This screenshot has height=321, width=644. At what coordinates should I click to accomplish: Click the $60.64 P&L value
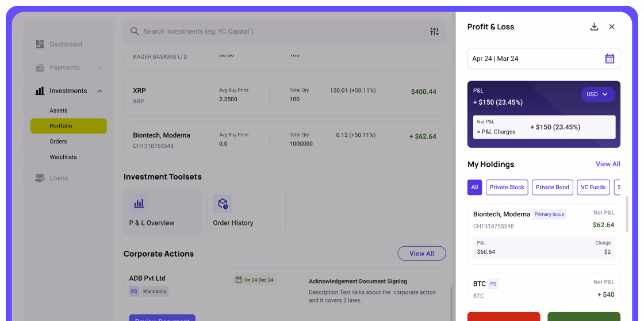(486, 252)
